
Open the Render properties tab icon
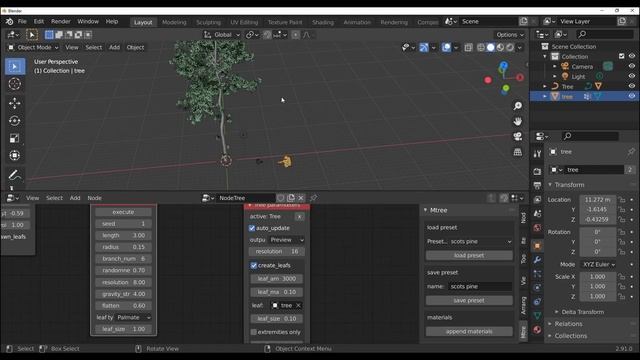[x=537, y=171]
